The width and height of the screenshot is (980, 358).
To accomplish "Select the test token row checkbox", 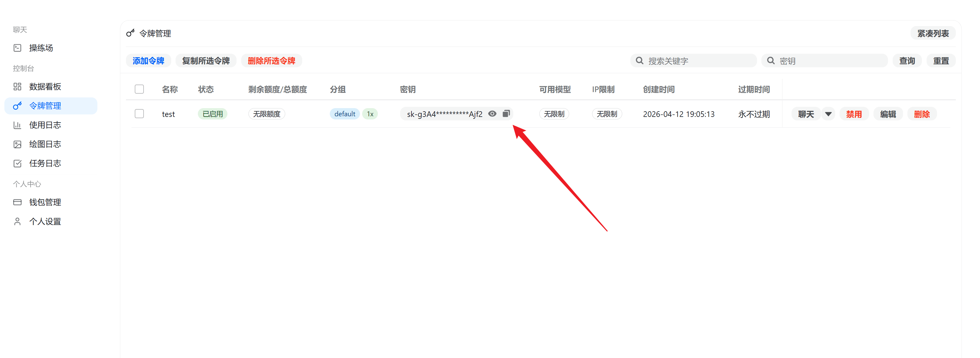I will click(139, 113).
